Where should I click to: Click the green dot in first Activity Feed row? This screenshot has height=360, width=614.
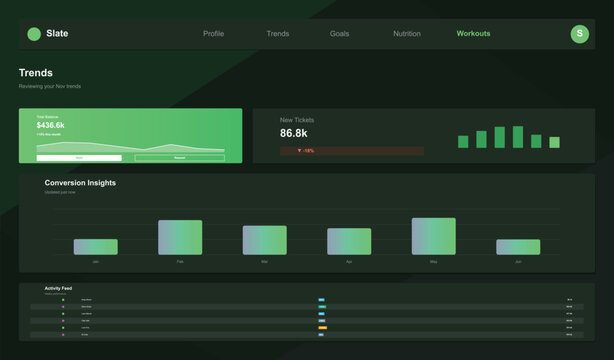pyautogui.click(x=63, y=300)
